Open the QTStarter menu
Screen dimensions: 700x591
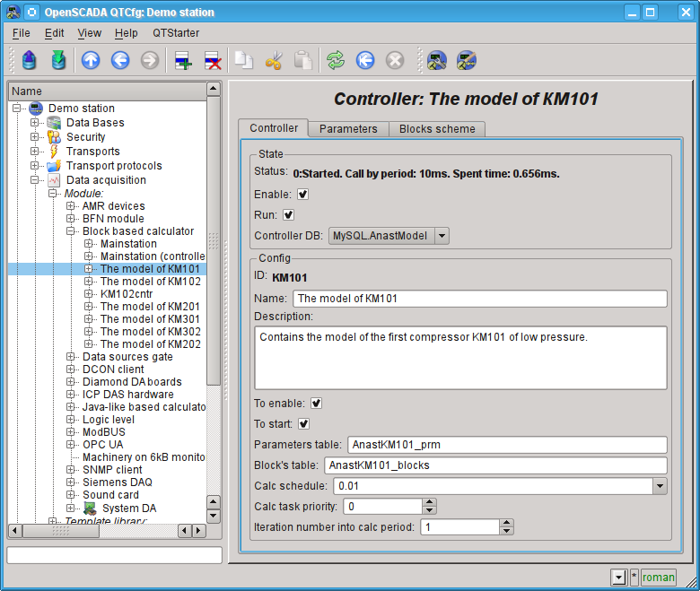click(176, 33)
